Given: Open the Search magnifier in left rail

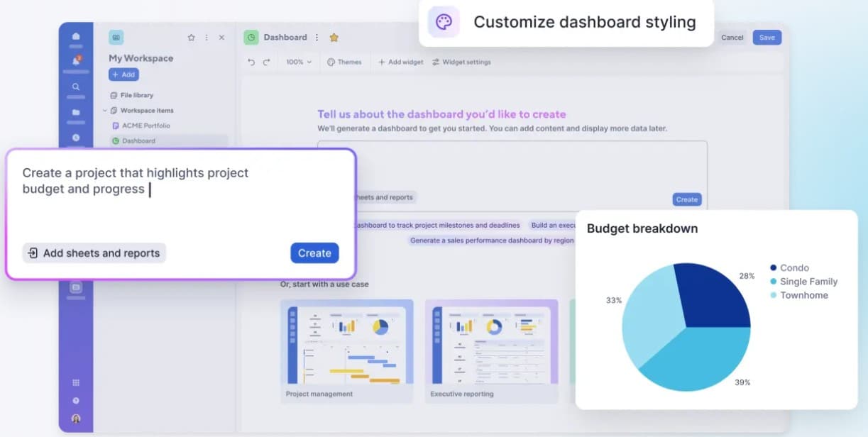Looking at the screenshot, I should click(x=76, y=87).
